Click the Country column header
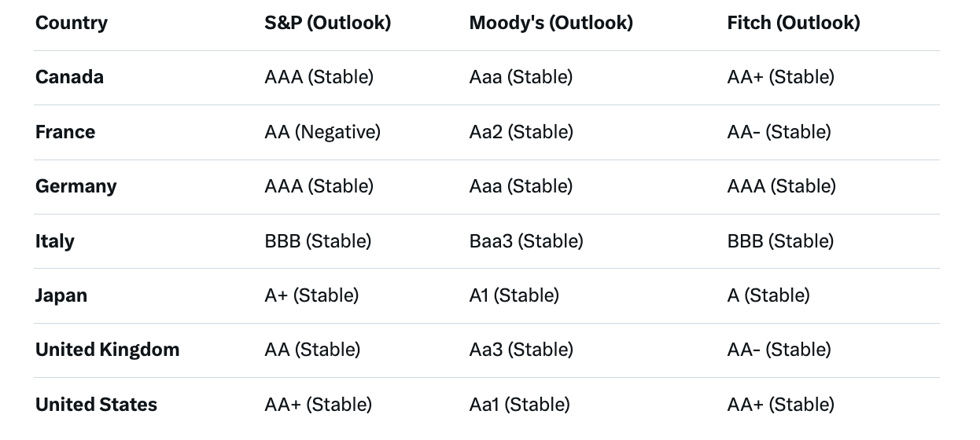 coord(72,23)
